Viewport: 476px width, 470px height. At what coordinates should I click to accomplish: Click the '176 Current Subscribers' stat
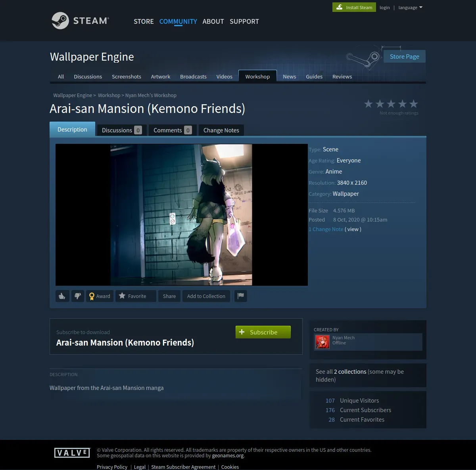click(x=358, y=410)
